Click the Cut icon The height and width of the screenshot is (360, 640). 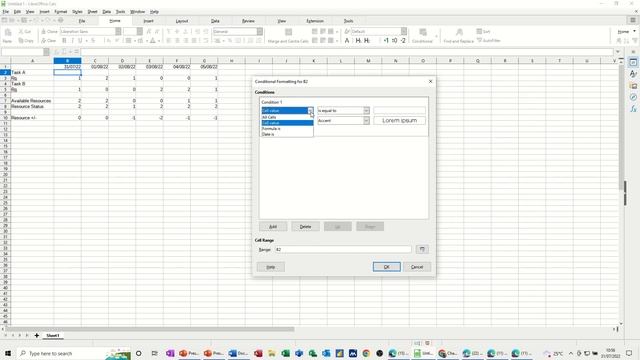pyautogui.click(x=24, y=31)
